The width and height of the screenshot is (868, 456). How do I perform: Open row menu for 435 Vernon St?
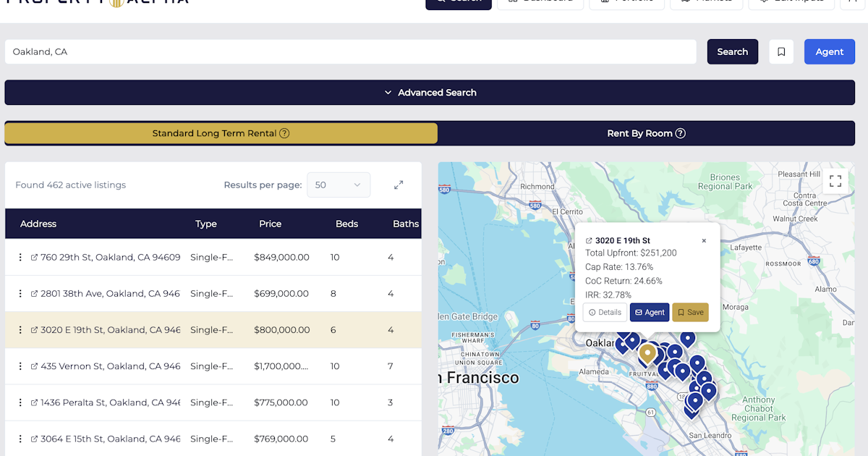[x=20, y=366]
